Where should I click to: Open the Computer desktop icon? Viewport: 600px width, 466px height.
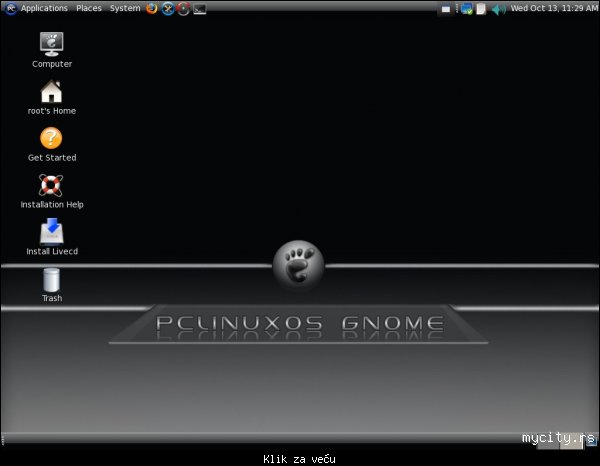coord(52,44)
